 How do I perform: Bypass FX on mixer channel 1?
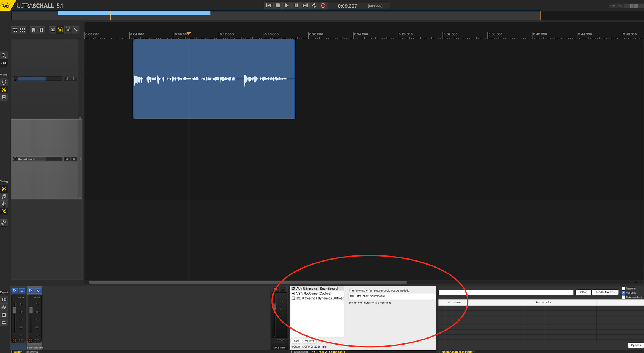(x=22, y=290)
